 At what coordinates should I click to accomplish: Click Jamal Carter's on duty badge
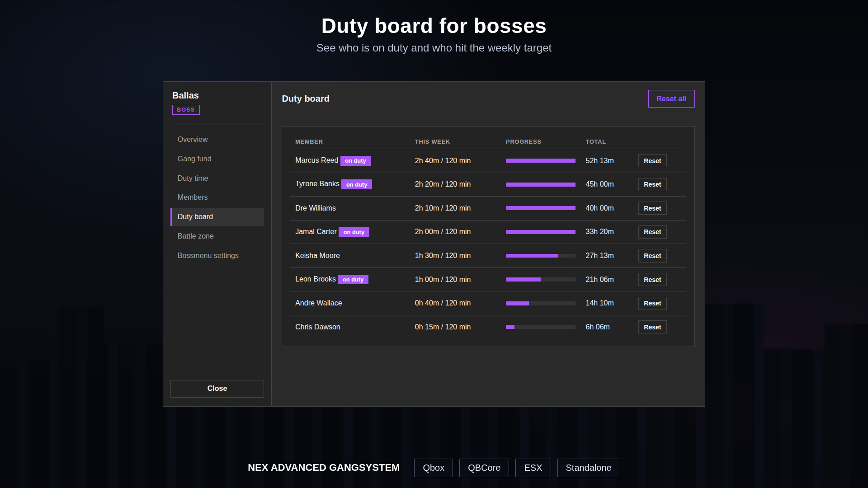click(354, 232)
